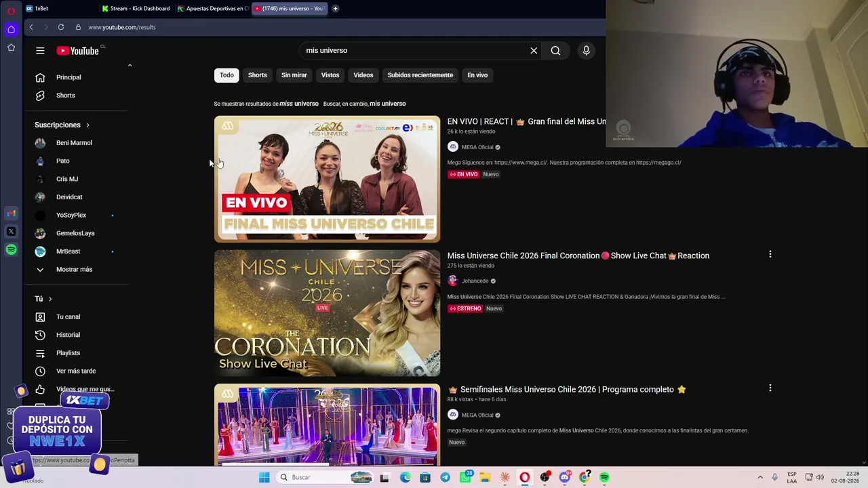Open a new browser tab with plus
The height and width of the screenshot is (488, 868).
(x=335, y=9)
